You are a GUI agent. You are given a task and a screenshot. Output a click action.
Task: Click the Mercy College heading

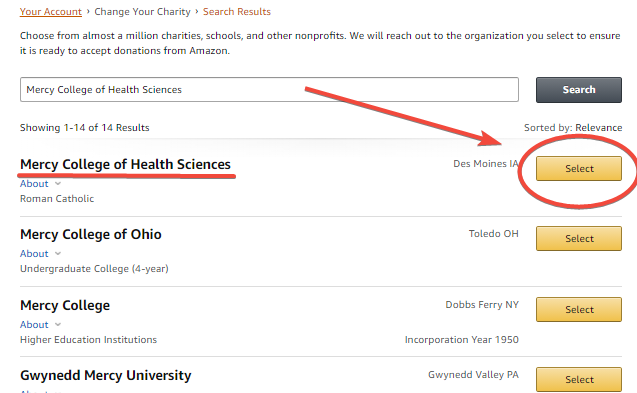[65, 305]
